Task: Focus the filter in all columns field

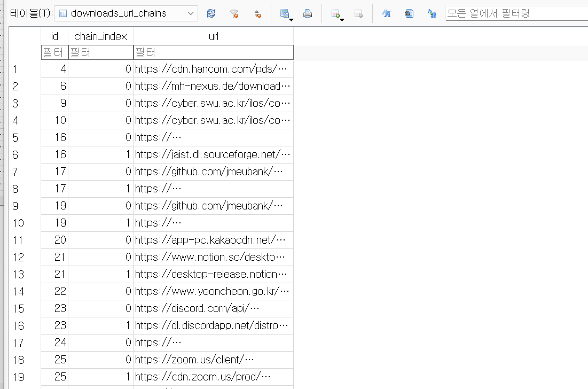Action: [x=517, y=13]
